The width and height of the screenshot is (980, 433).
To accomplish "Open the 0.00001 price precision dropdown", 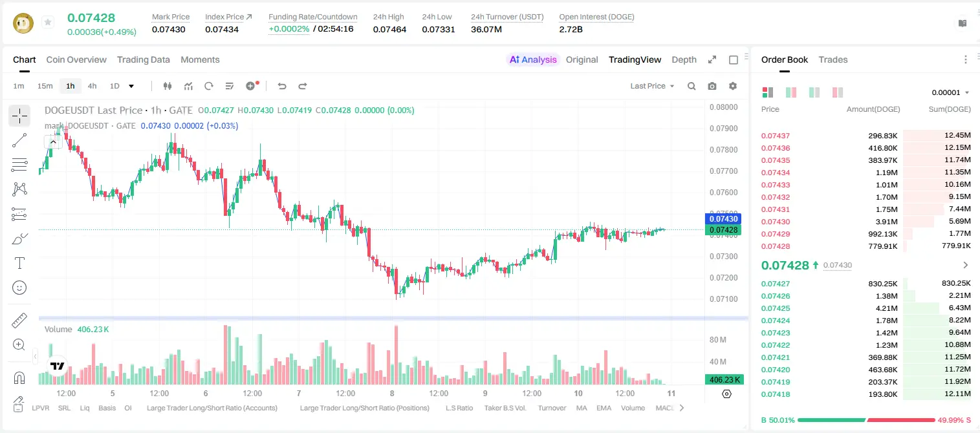I will coord(950,92).
